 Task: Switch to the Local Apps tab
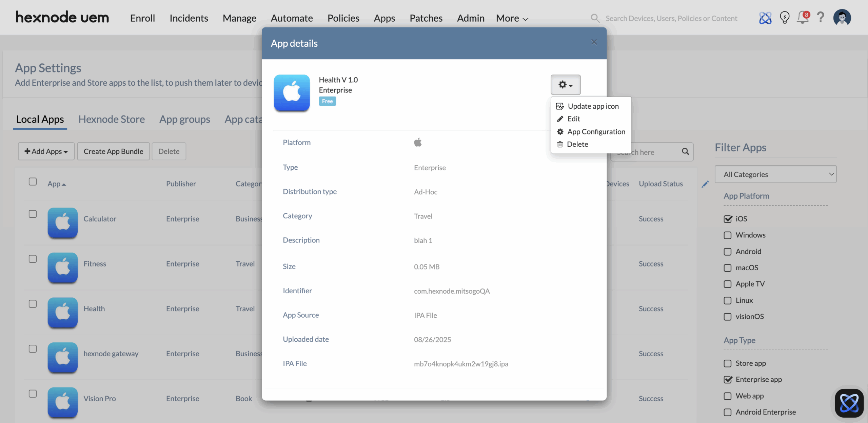[x=40, y=119]
